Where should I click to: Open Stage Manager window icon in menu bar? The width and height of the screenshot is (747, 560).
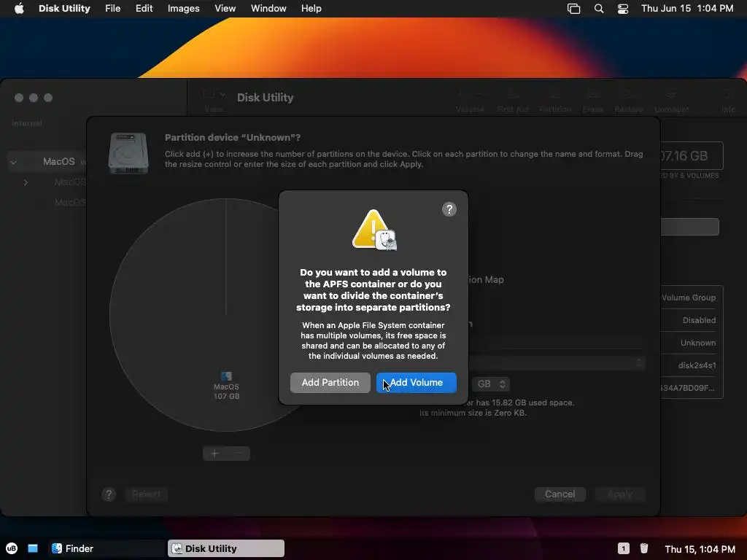(x=573, y=9)
